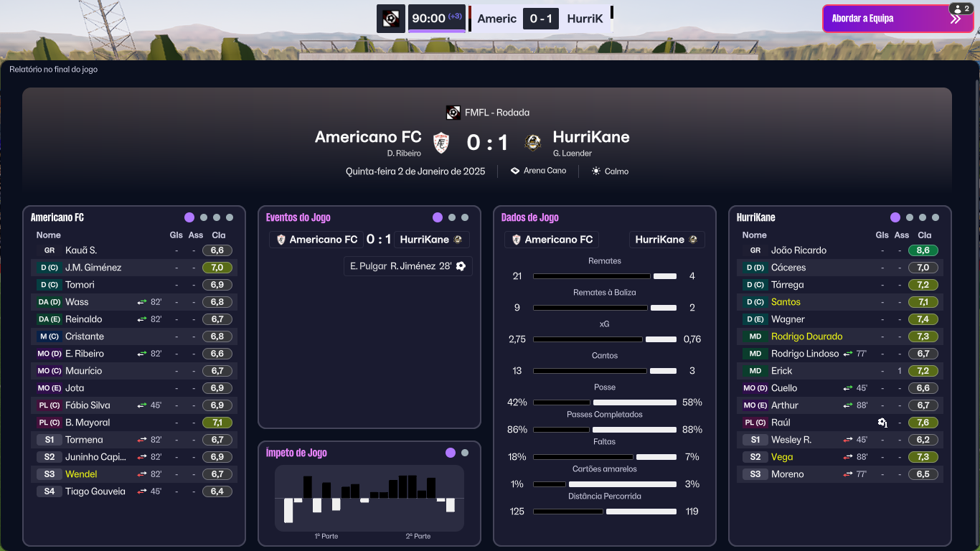Select the last page dot in Americano FC panel
Image resolution: width=980 pixels, height=551 pixels.
(230, 217)
